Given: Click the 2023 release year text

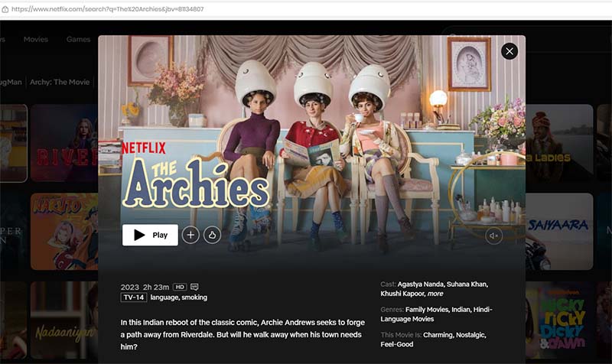Looking at the screenshot, I should pos(129,287).
